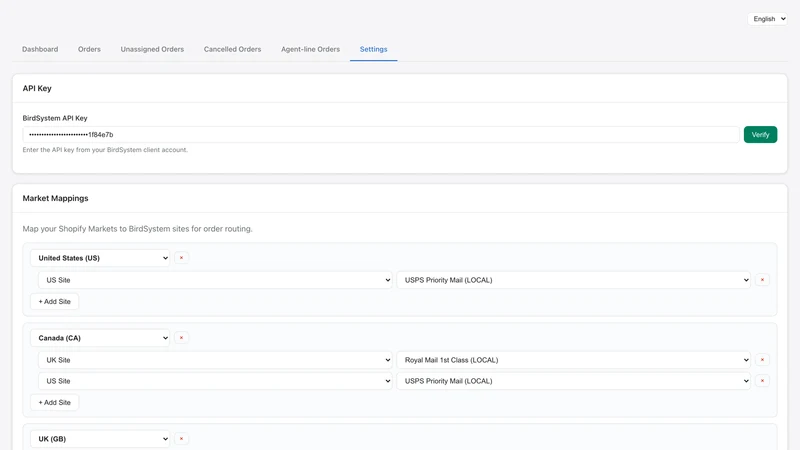Open the Cancelled Orders tab

(232, 49)
